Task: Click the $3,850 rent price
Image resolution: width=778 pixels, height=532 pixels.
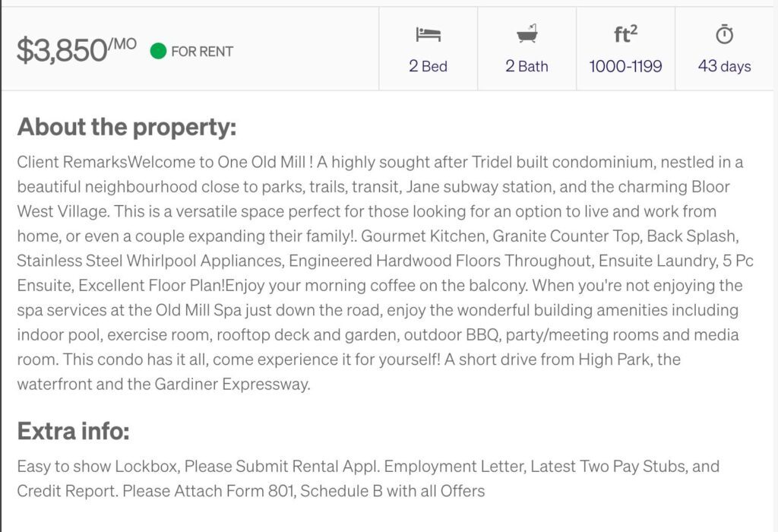Action: point(62,51)
